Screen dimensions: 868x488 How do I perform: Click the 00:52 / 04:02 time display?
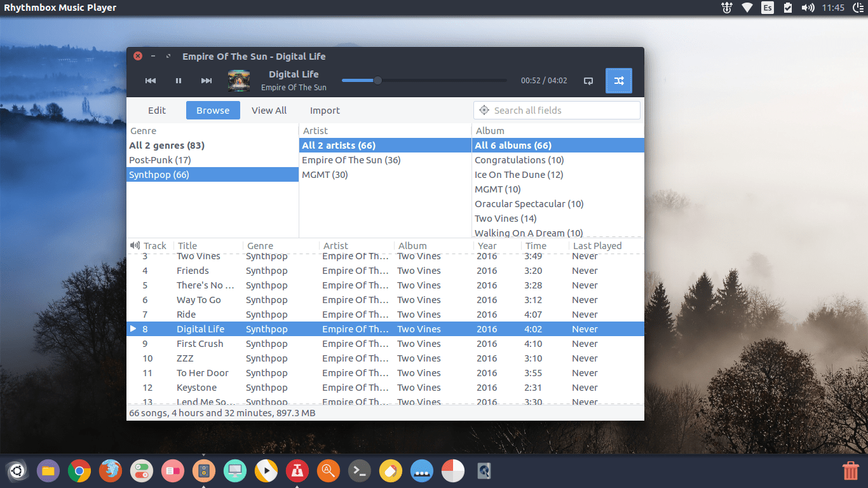pos(544,81)
